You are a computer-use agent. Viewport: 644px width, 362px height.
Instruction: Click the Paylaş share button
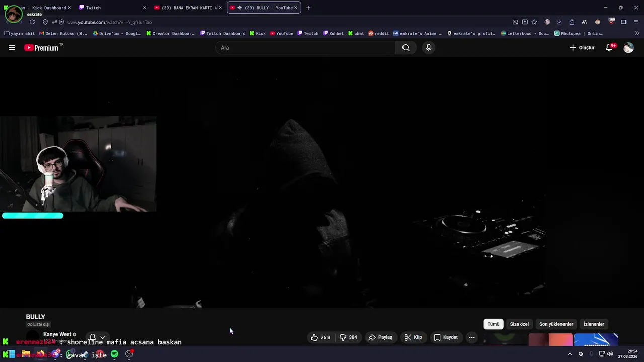pos(380,337)
